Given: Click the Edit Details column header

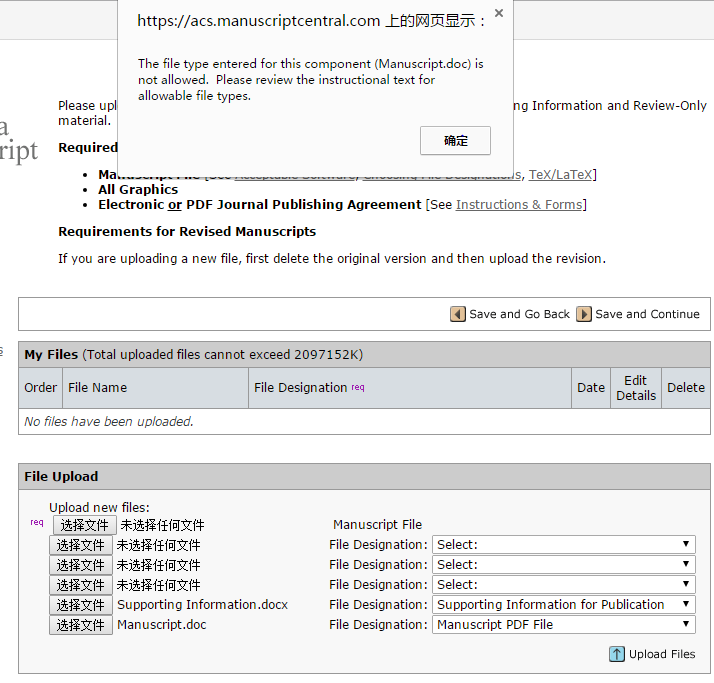Looking at the screenshot, I should (x=636, y=388).
